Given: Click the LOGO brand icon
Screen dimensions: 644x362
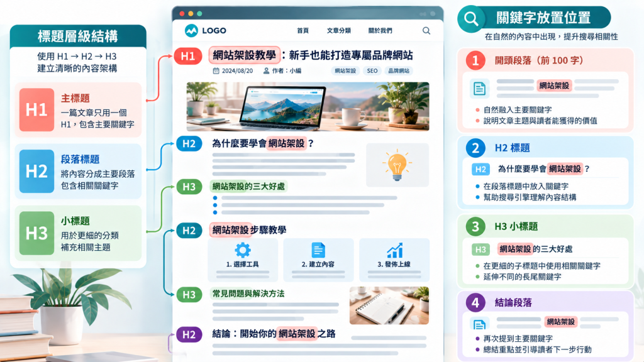Looking at the screenshot, I should pos(191,30).
